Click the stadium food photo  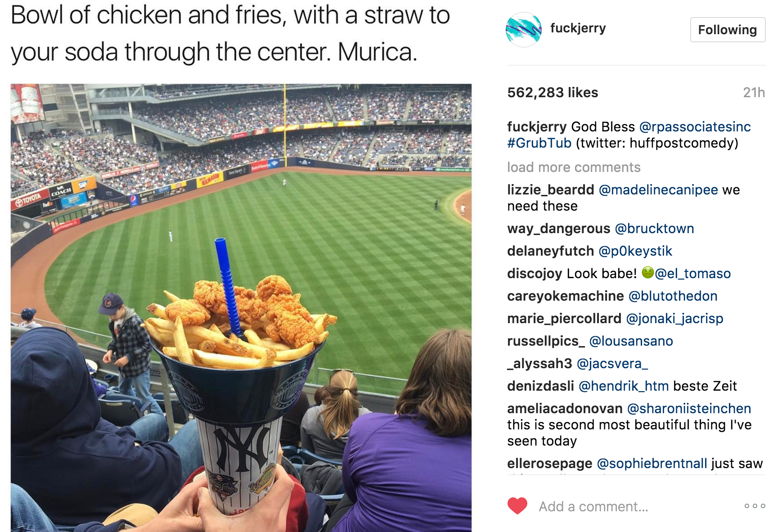coord(241,307)
